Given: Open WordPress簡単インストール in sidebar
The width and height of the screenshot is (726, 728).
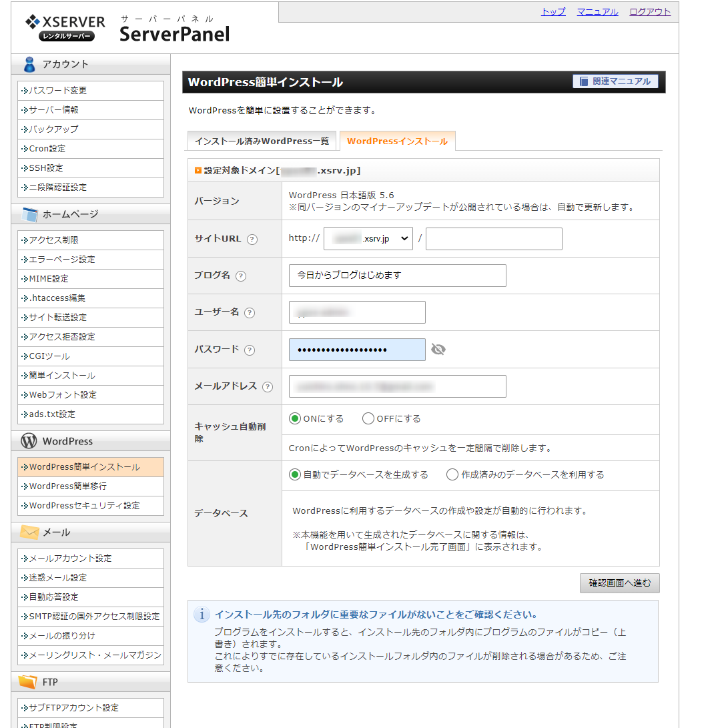Looking at the screenshot, I should 91,467.
